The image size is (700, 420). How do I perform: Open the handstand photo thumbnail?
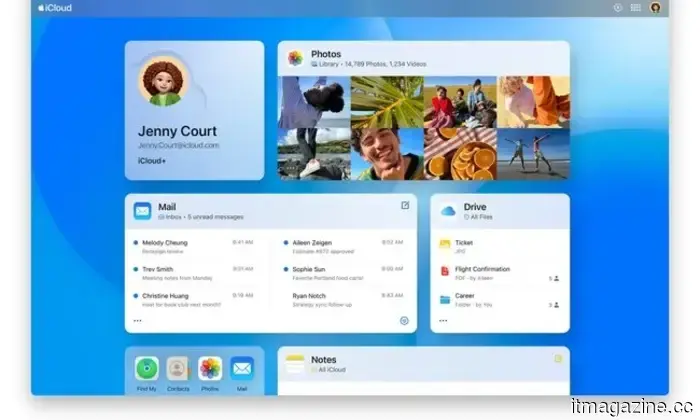[314, 102]
